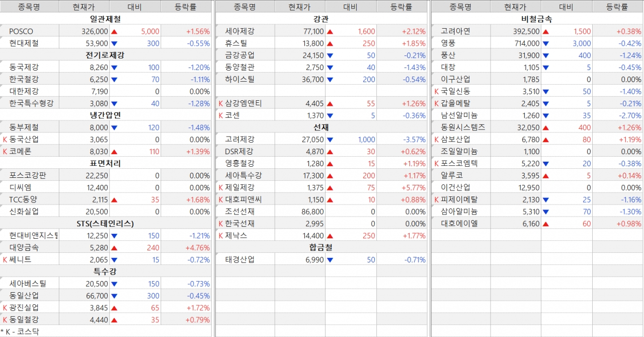Image resolution: width=644 pixels, height=337 pixels.
Task: Click the 등락률 column header in the right table
Action: [x=617, y=7]
